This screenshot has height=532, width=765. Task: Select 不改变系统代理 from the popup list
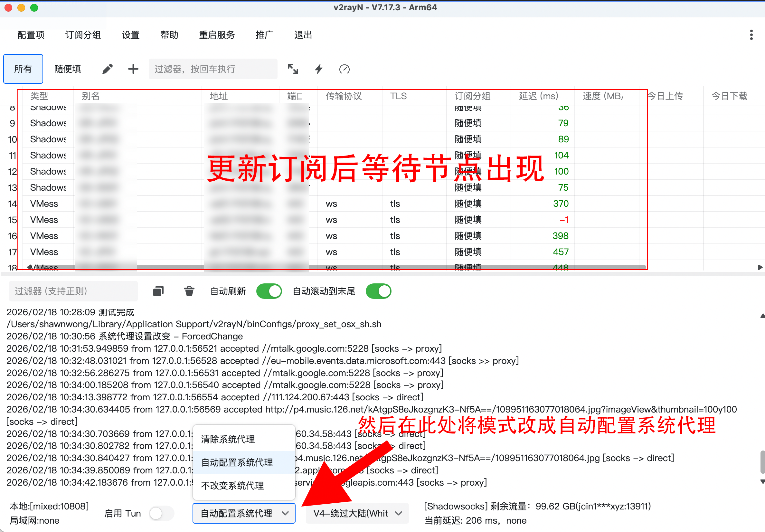tap(244, 485)
